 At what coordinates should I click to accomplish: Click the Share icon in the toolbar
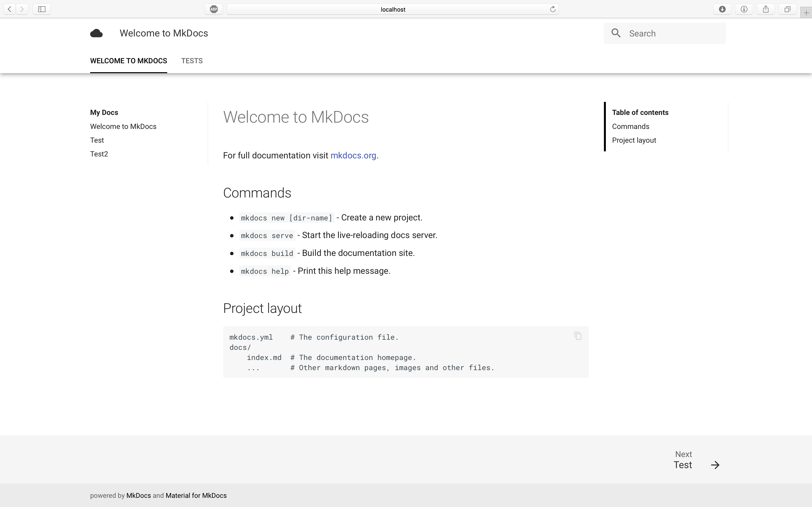(765, 9)
